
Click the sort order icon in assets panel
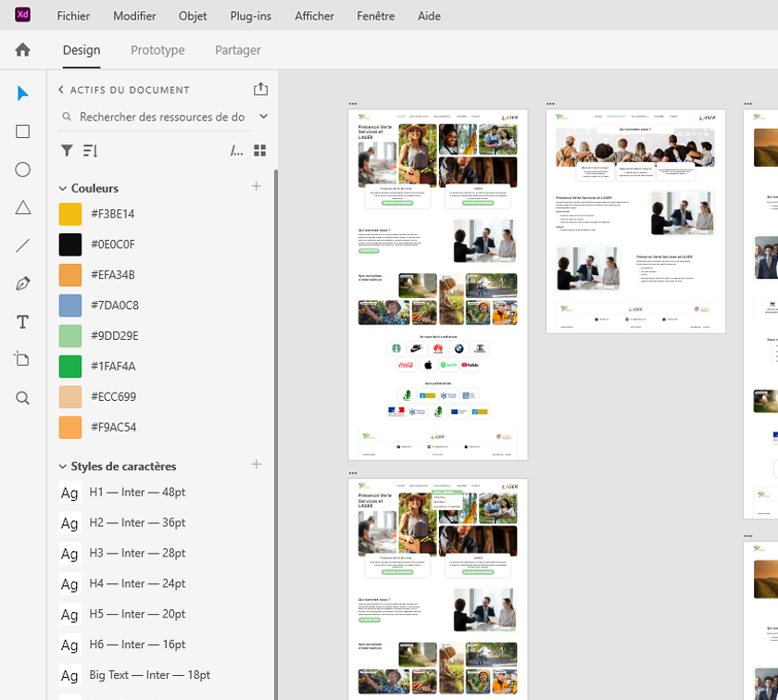pos(90,150)
